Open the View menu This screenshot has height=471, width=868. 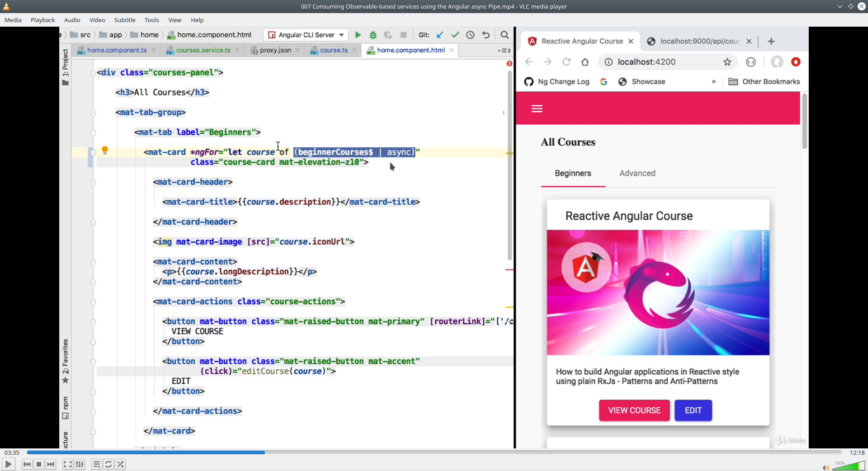point(175,20)
